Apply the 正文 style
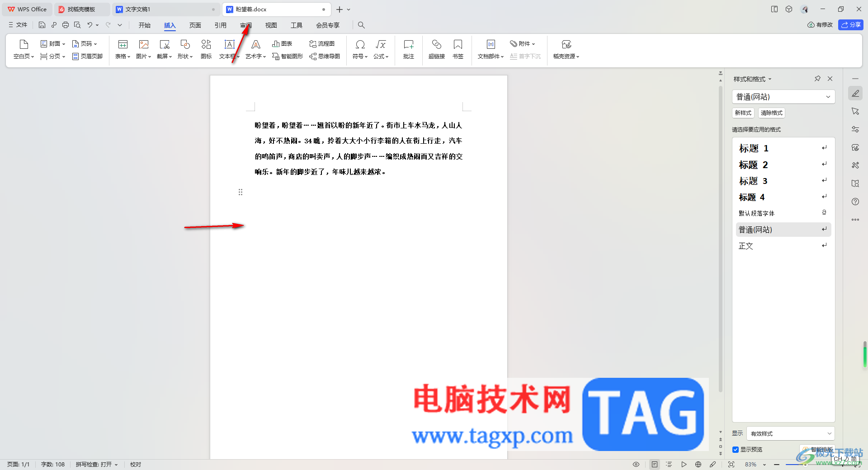 (x=783, y=246)
